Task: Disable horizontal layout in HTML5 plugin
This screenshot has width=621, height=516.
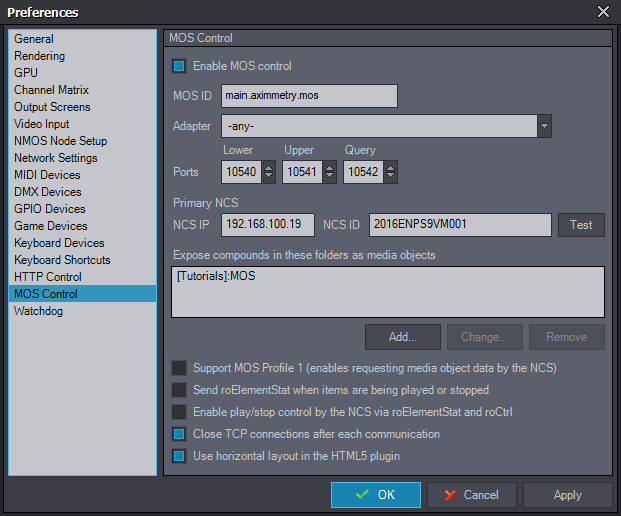Action: pos(179,456)
